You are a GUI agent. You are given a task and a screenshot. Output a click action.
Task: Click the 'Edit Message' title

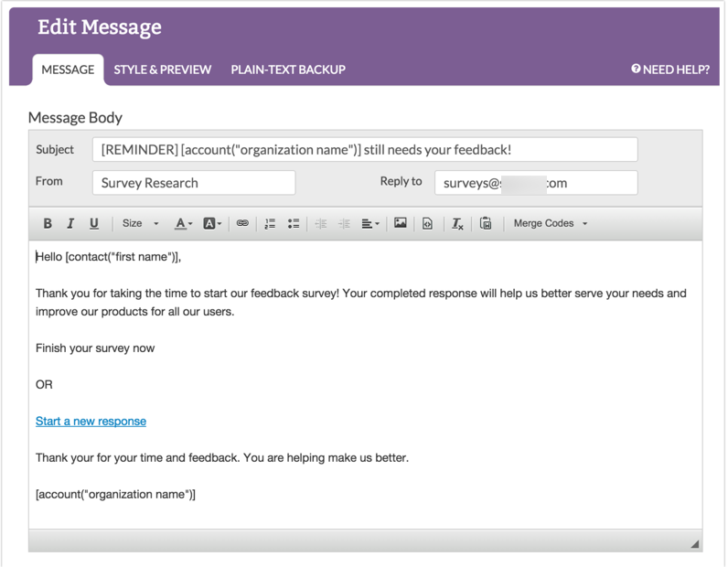(100, 27)
